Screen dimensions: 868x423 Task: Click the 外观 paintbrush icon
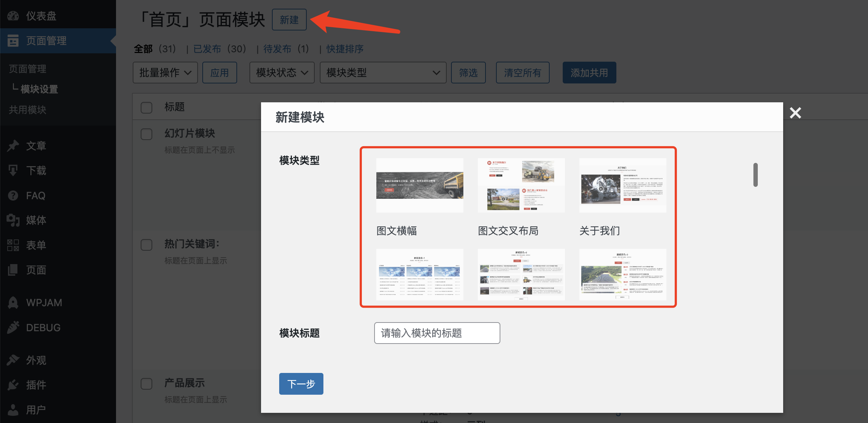tap(13, 360)
